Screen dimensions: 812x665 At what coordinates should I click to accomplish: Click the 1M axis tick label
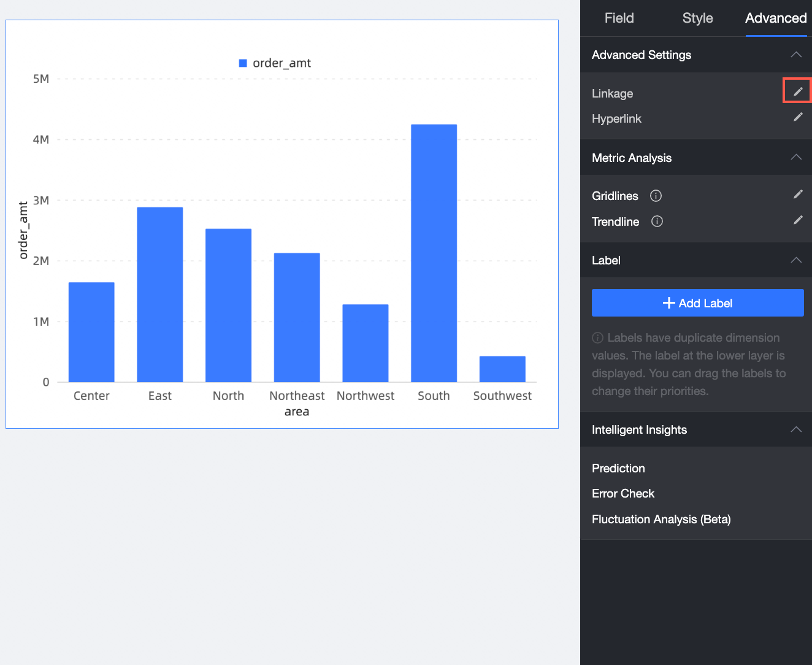coord(41,321)
